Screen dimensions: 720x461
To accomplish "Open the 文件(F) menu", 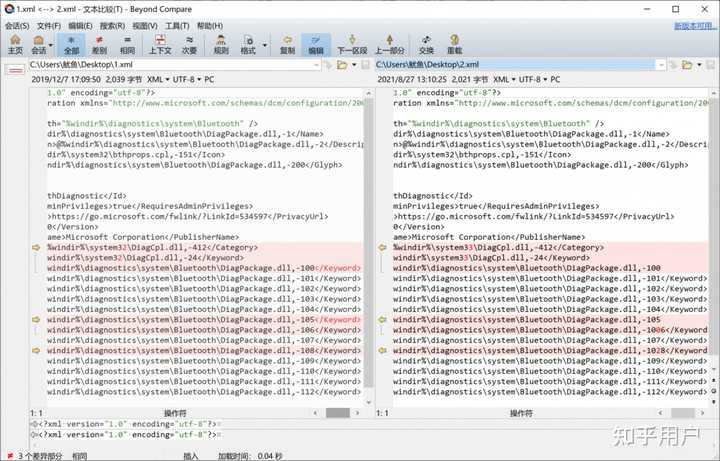I will [x=49, y=26].
